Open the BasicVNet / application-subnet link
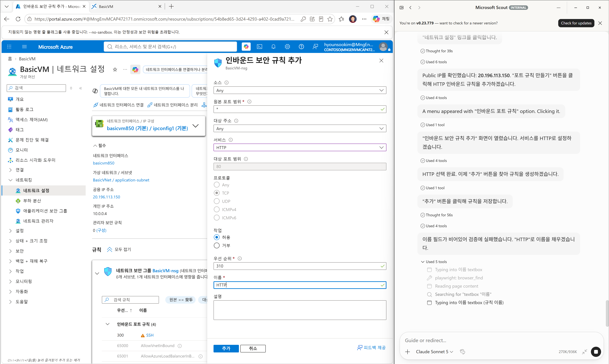The height and width of the screenshot is (364, 609). pyautogui.click(x=121, y=180)
